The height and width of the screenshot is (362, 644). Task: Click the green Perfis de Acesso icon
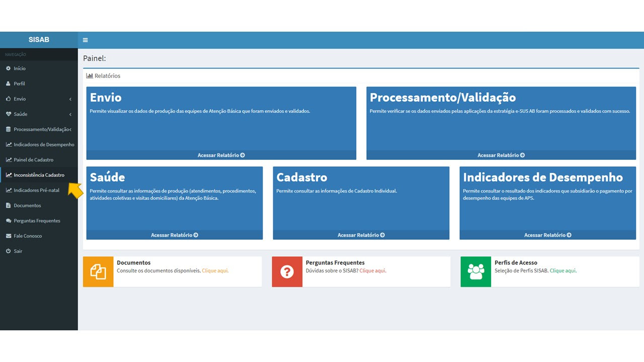point(475,272)
